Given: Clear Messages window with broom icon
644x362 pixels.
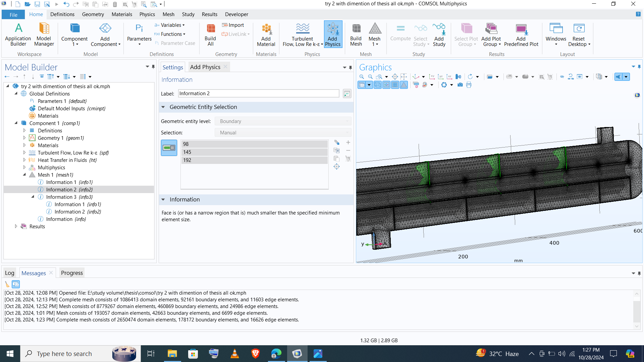Looking at the screenshot, I should 7,284.
